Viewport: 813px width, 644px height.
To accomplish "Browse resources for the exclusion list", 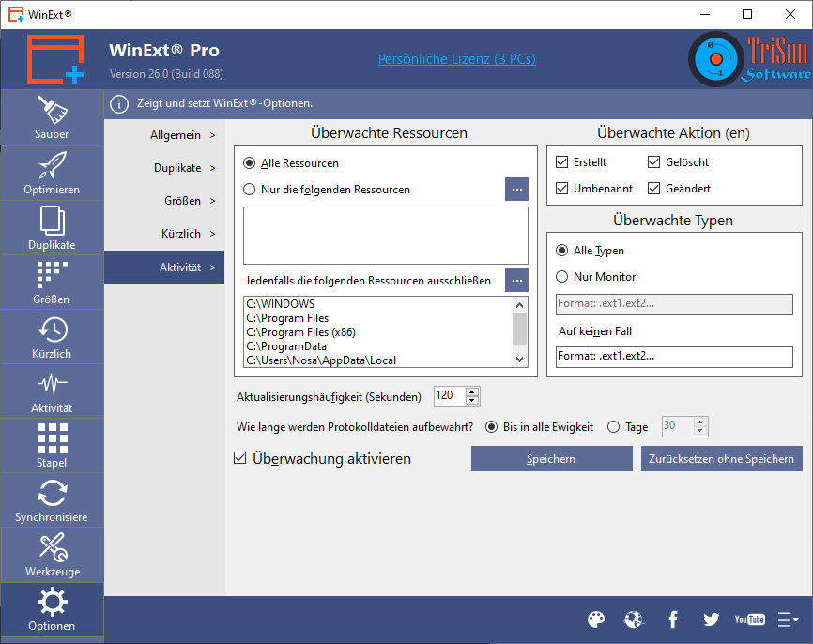I will tap(517, 281).
